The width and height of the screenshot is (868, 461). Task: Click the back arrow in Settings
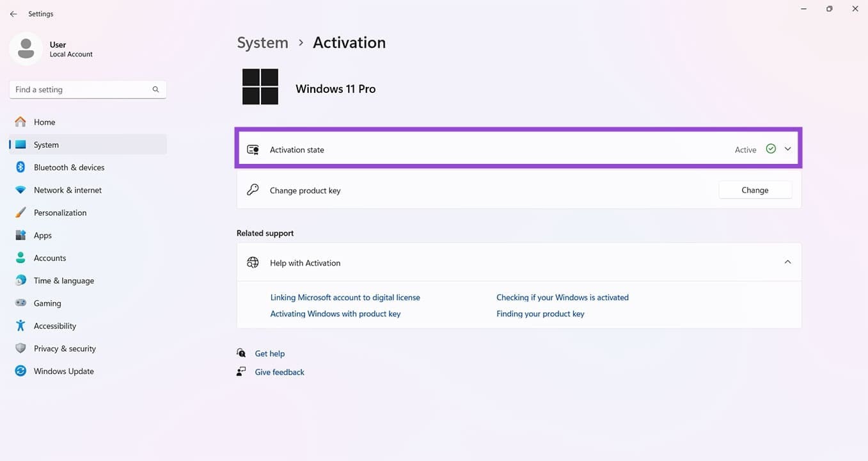pos(13,13)
